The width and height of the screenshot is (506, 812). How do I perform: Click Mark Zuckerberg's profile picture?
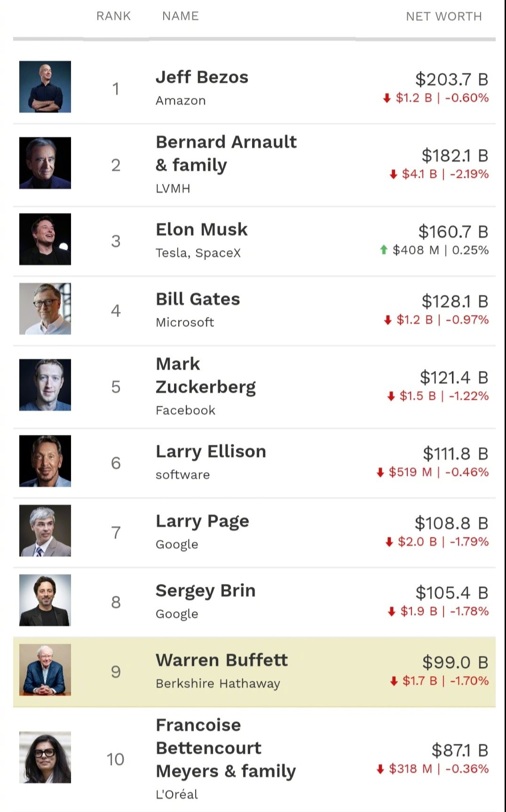tap(45, 385)
